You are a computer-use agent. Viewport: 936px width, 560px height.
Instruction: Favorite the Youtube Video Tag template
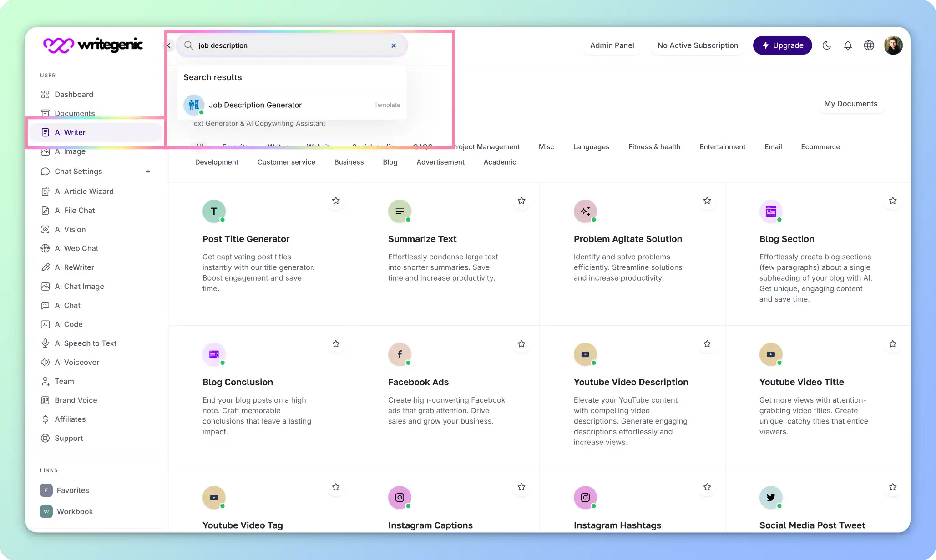(336, 487)
